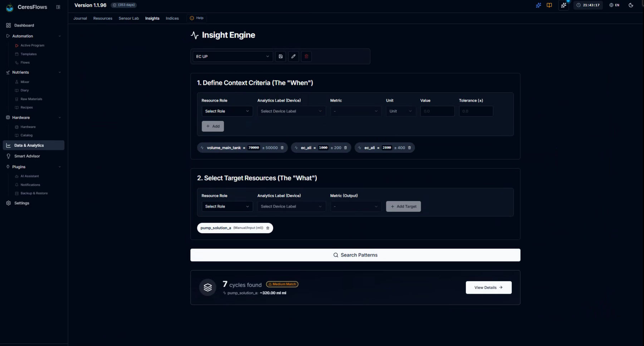Open the EC UP preset dropdown
Screen dimensions: 644x346
pos(233,57)
